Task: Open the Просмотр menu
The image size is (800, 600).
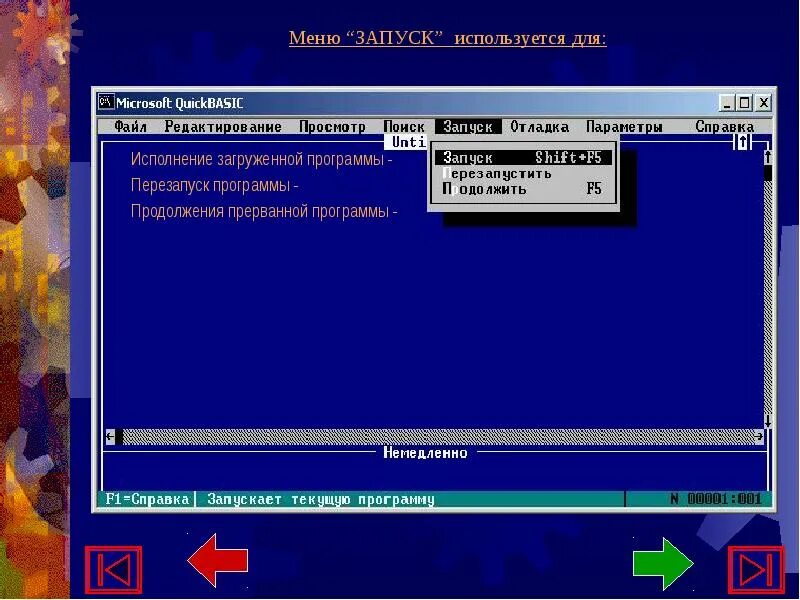Action: pos(332,127)
